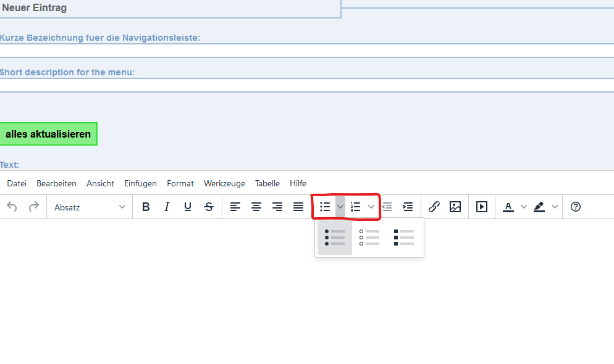Expand the numbered list style arrow
This screenshot has width=614, height=364.
click(x=371, y=207)
